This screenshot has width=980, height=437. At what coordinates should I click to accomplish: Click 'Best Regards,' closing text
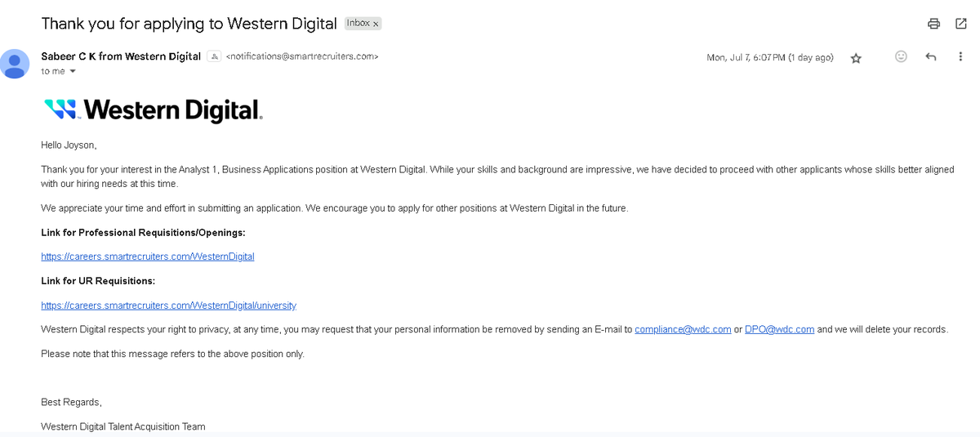[71, 403]
